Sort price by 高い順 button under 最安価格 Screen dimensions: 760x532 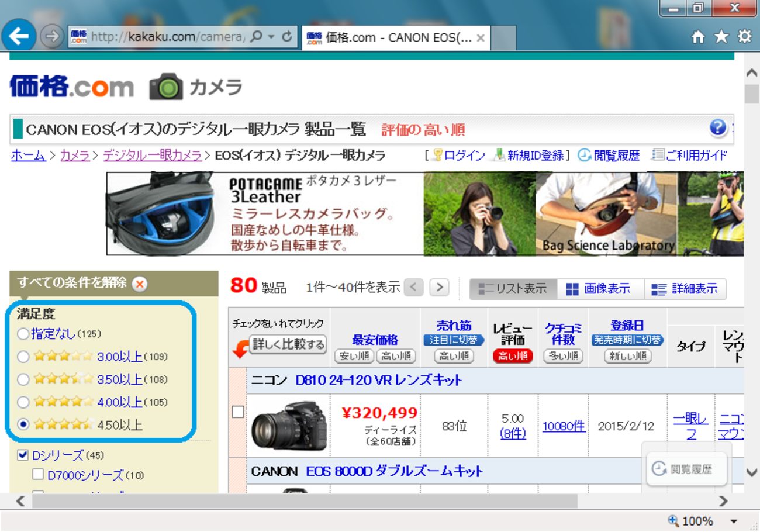[396, 355]
